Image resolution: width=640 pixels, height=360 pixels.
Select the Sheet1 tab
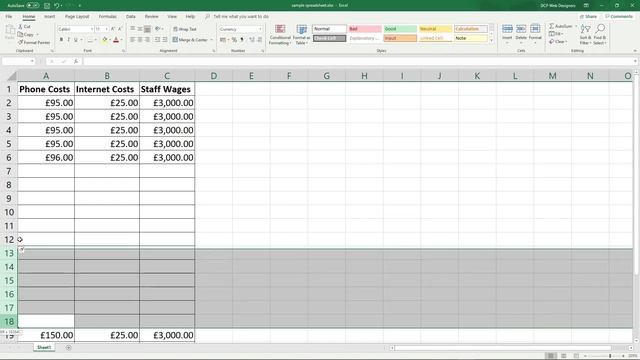(x=44, y=347)
